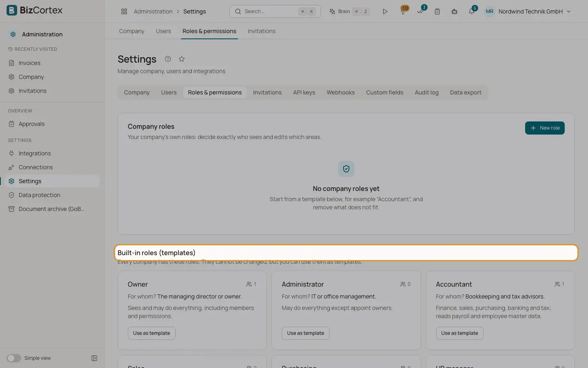
Task: Select the Data export tab
Action: click(465, 92)
